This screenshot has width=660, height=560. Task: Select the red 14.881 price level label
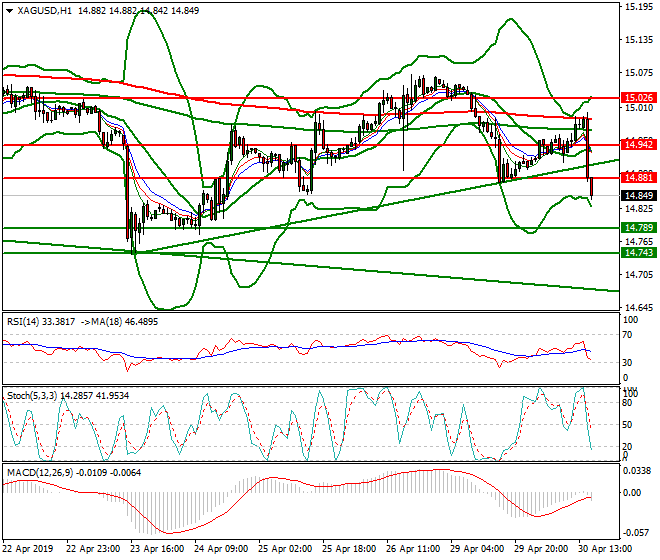639,178
